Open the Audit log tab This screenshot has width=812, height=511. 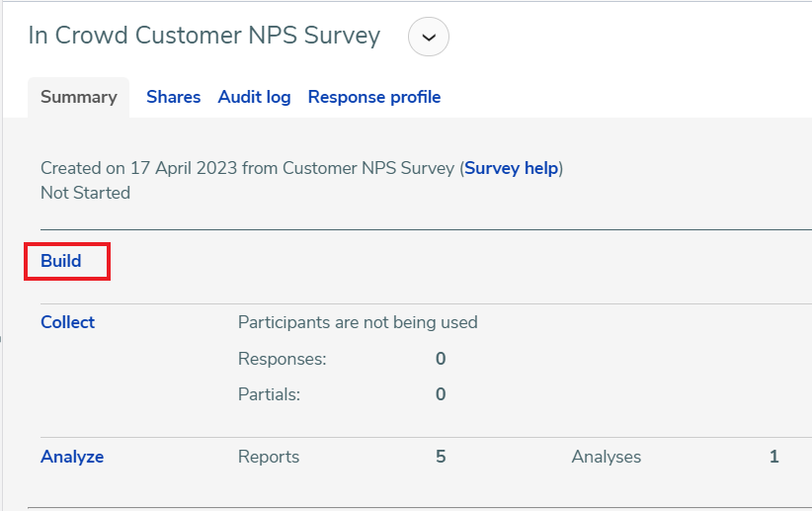(x=254, y=97)
